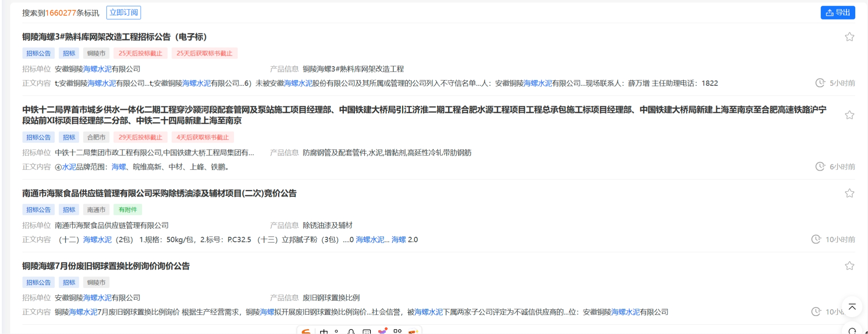Click 铜陵市 tag under 铜陵海螺3# listing
868x334 pixels.
(96, 53)
